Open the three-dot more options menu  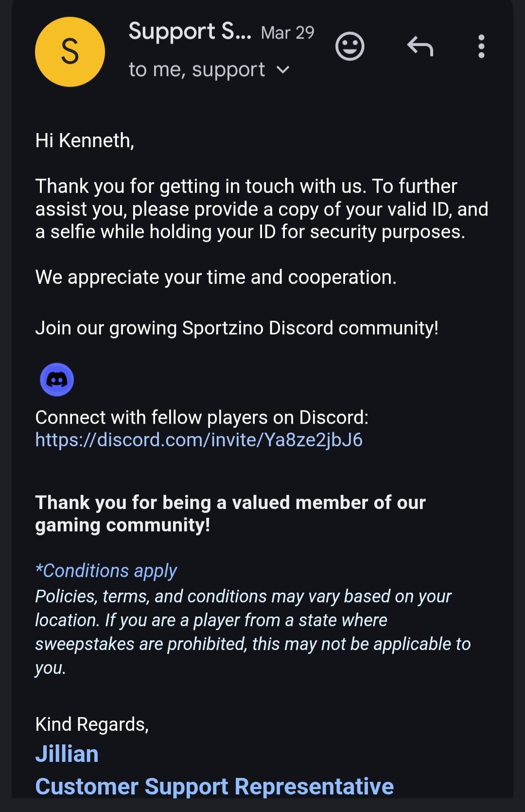[481, 47]
